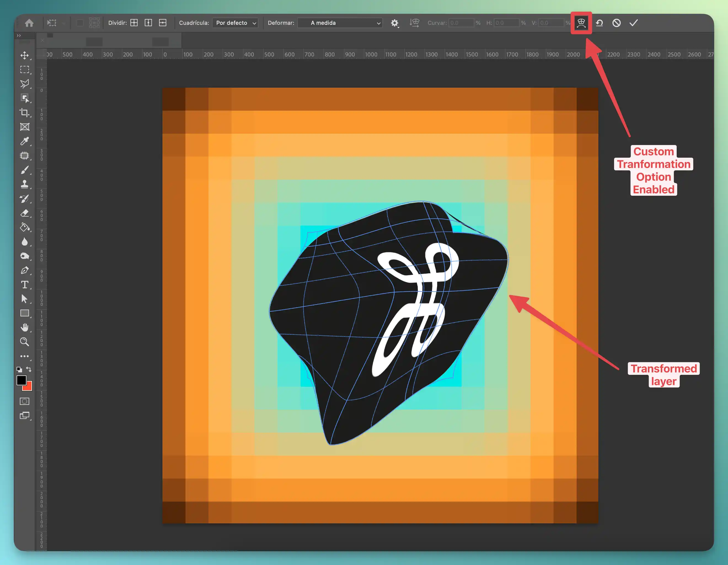The width and height of the screenshot is (728, 565).
Task: Cancel the transform
Action: point(616,23)
